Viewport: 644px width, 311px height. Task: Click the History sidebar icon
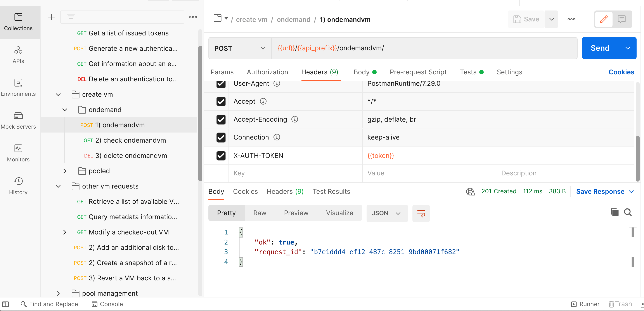tap(18, 186)
